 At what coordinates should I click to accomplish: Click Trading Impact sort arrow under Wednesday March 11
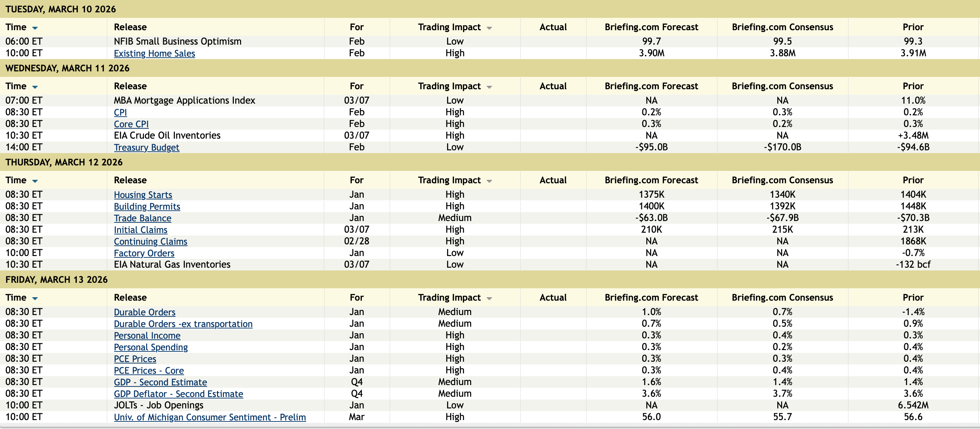[489, 87]
